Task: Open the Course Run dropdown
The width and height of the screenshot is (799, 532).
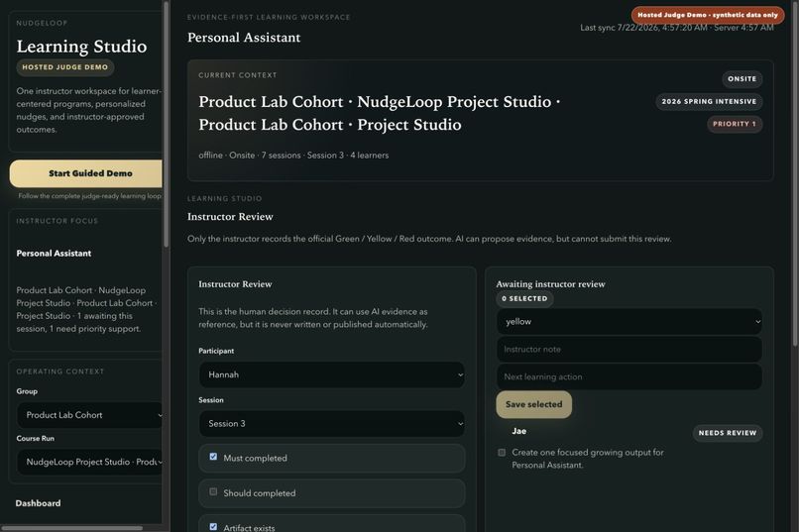Action: click(90, 462)
